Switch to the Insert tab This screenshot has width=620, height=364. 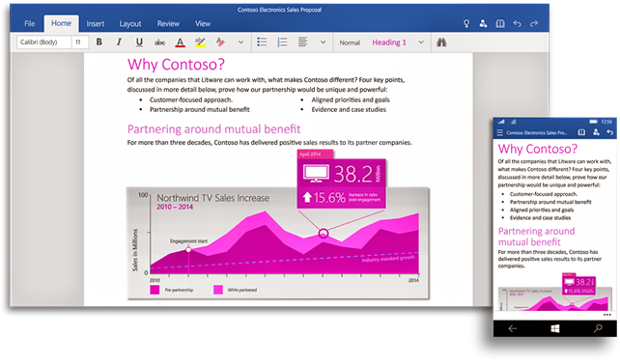(96, 24)
